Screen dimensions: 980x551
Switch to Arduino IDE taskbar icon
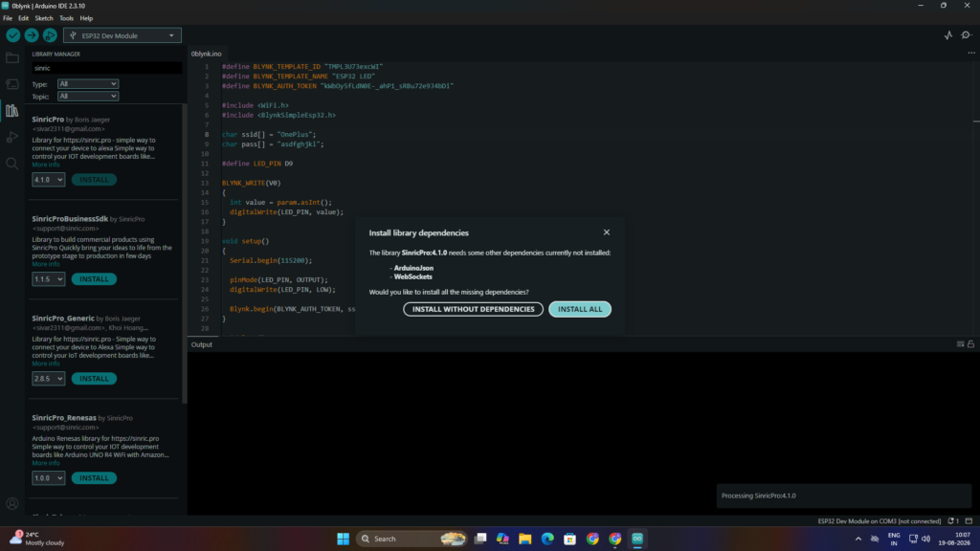pos(637,539)
